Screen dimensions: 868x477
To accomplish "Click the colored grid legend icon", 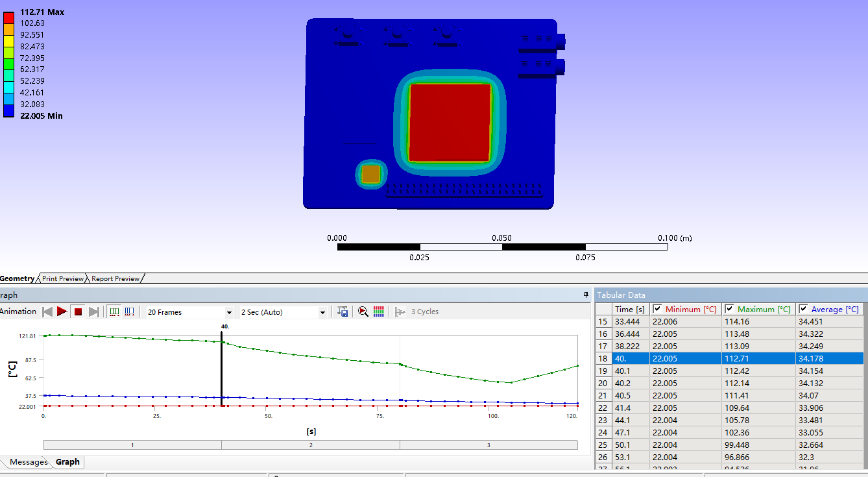I will pyautogui.click(x=380, y=312).
